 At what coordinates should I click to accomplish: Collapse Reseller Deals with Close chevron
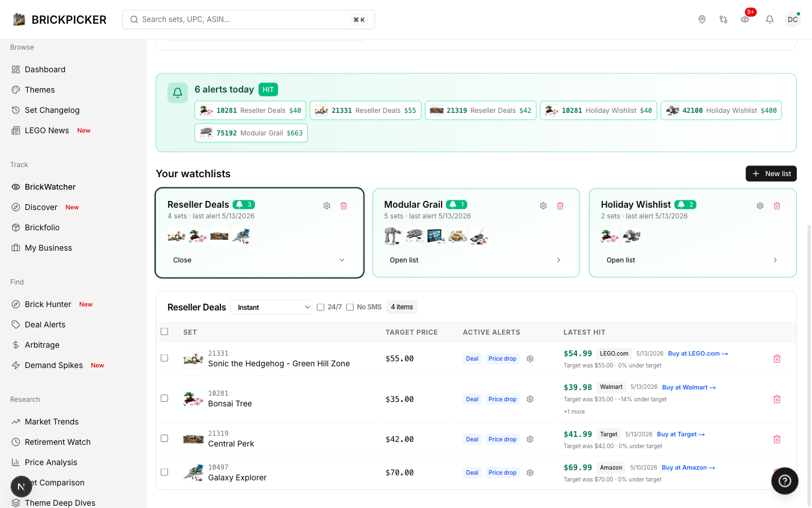[259, 260]
